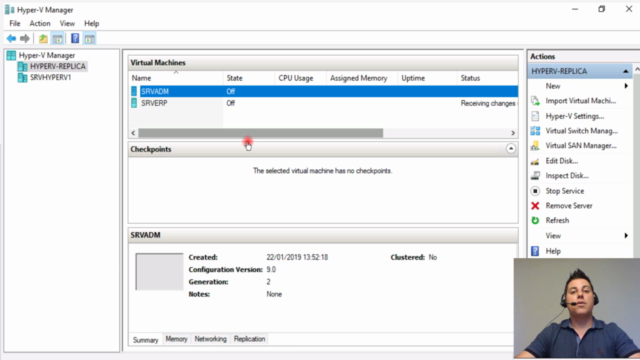Click the horizontal scrollbar thumb in Virtual Machines
The width and height of the screenshot is (640, 360).
tap(260, 133)
